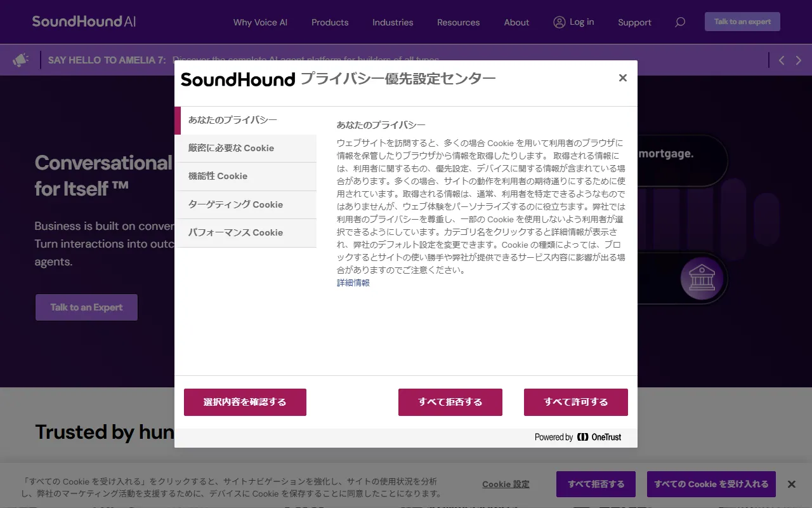The height and width of the screenshot is (508, 812).
Task: Switch to 機能性 Cookie tab
Action: (x=219, y=176)
